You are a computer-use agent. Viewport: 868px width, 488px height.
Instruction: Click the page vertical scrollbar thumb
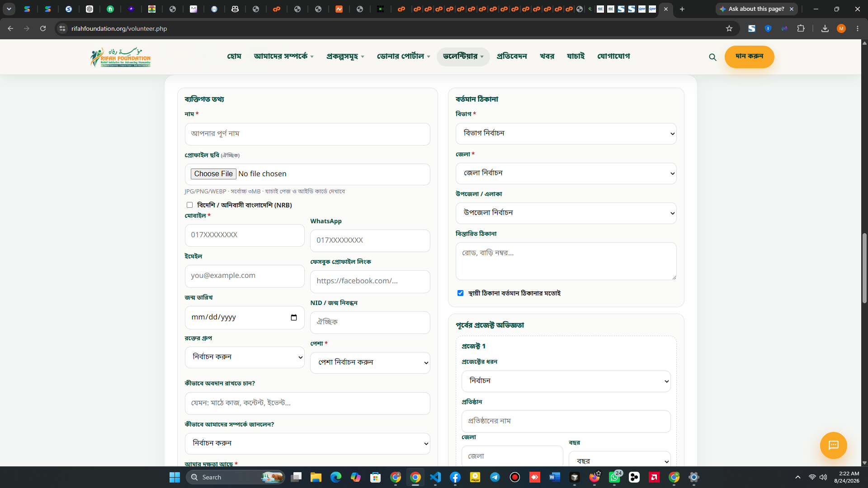click(864, 268)
